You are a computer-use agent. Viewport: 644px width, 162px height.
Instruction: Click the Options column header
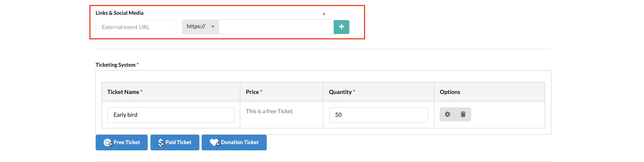450,92
